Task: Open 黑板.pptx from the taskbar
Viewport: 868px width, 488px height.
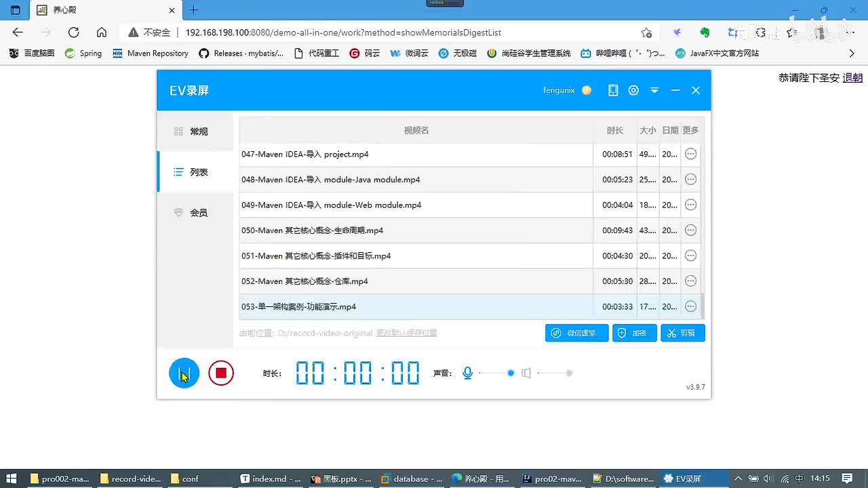Action: 341,479
